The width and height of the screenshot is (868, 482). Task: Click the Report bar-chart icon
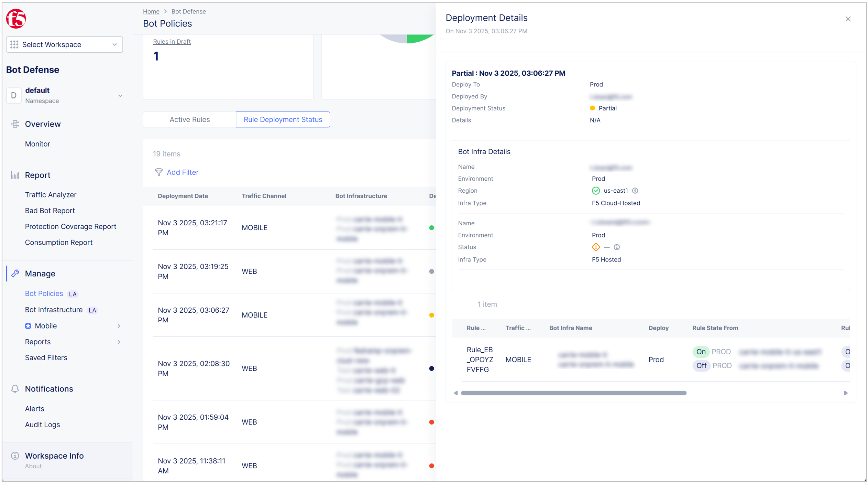(15, 175)
